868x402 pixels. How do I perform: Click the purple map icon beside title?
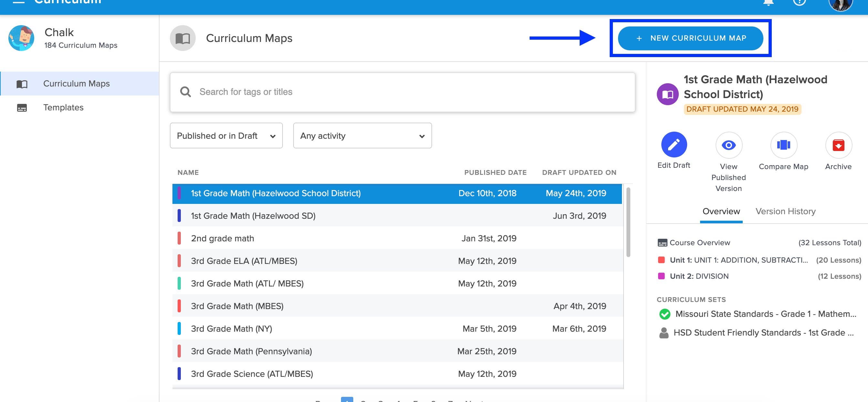pos(667,94)
